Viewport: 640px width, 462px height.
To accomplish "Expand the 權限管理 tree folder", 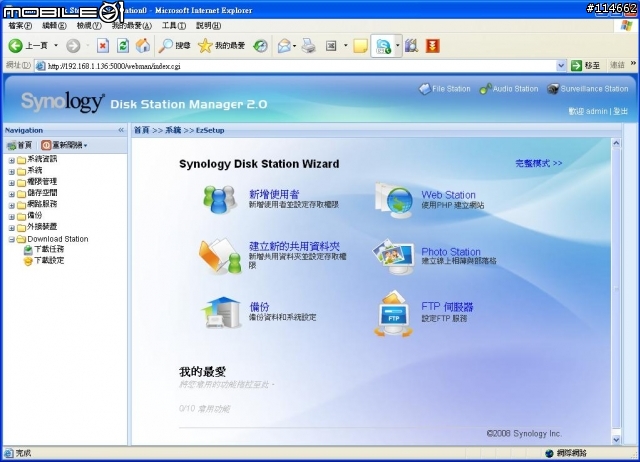I will 11,183.
